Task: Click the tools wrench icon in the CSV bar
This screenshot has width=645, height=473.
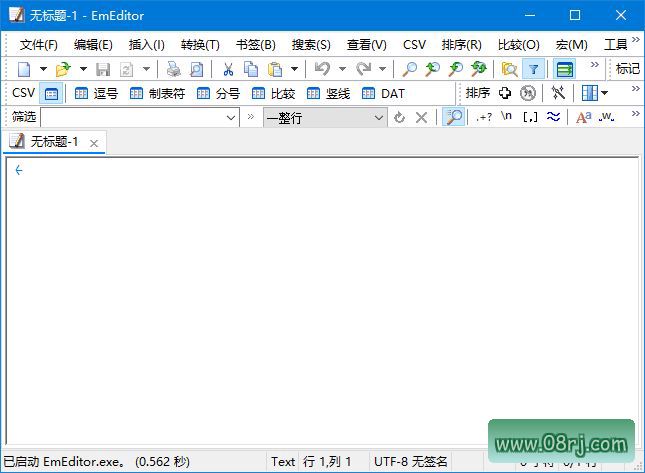Action: [558, 93]
